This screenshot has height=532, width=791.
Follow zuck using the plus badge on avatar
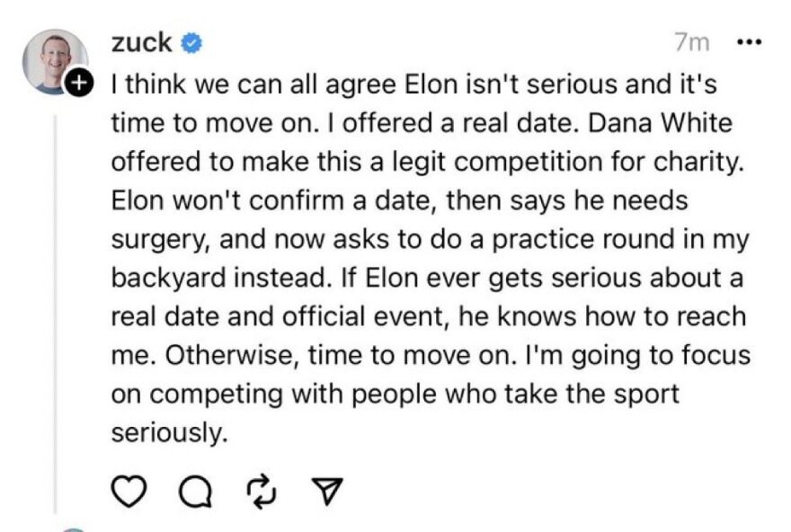[79, 84]
